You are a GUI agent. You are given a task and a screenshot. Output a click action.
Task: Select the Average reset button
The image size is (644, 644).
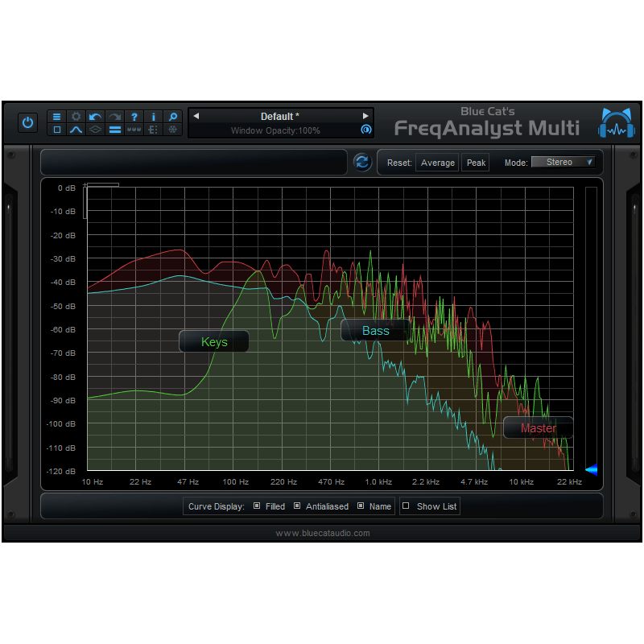(x=437, y=162)
